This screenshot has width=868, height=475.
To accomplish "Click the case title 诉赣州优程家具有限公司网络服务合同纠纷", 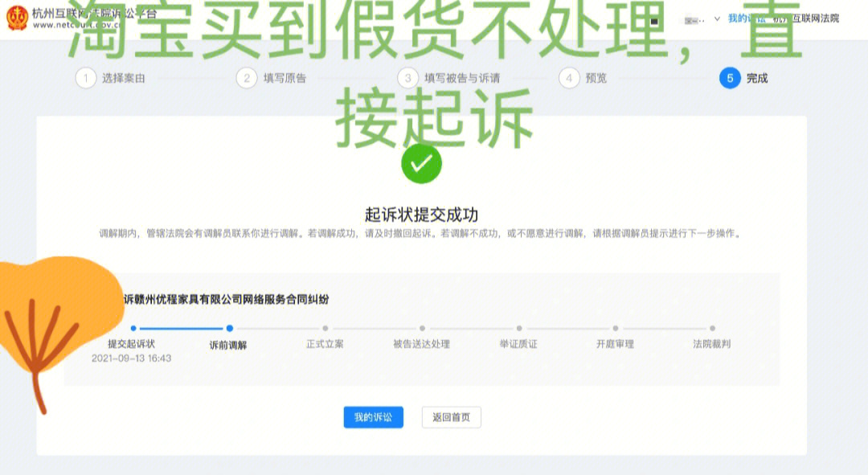I will 226,300.
